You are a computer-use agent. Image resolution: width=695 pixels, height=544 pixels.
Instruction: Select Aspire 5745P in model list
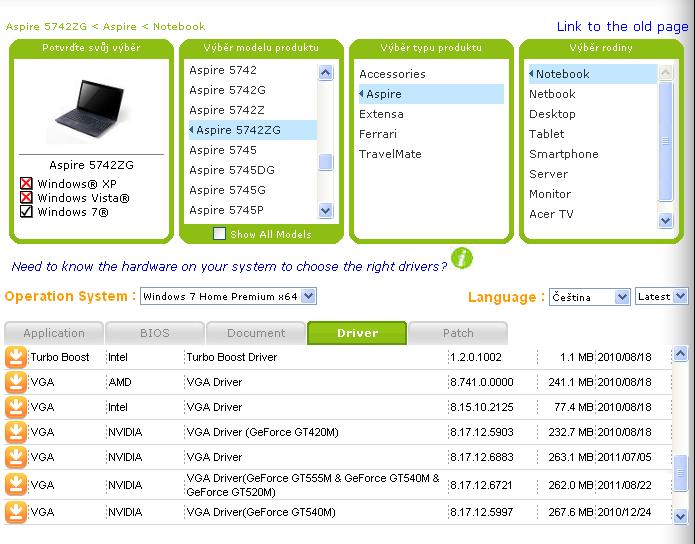tap(226, 210)
